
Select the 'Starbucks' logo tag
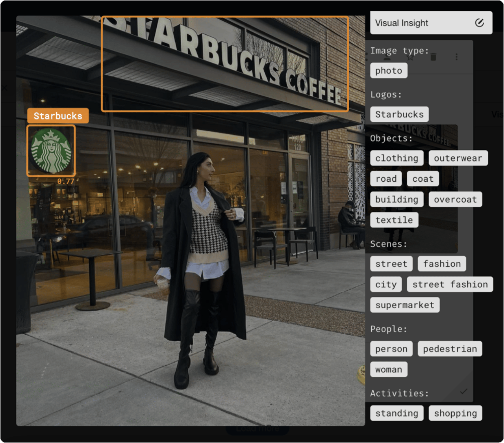[x=399, y=114]
